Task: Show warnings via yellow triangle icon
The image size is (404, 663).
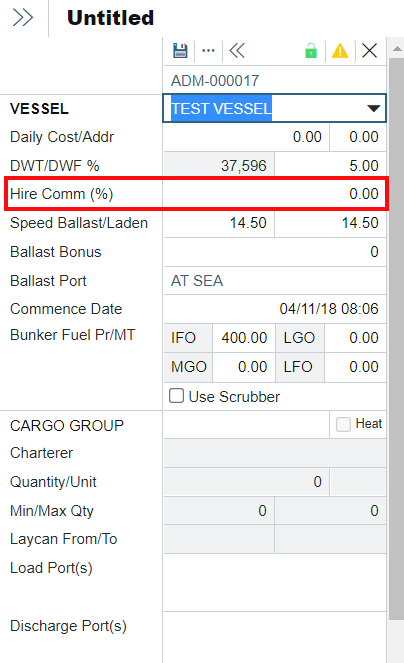Action: tap(340, 51)
